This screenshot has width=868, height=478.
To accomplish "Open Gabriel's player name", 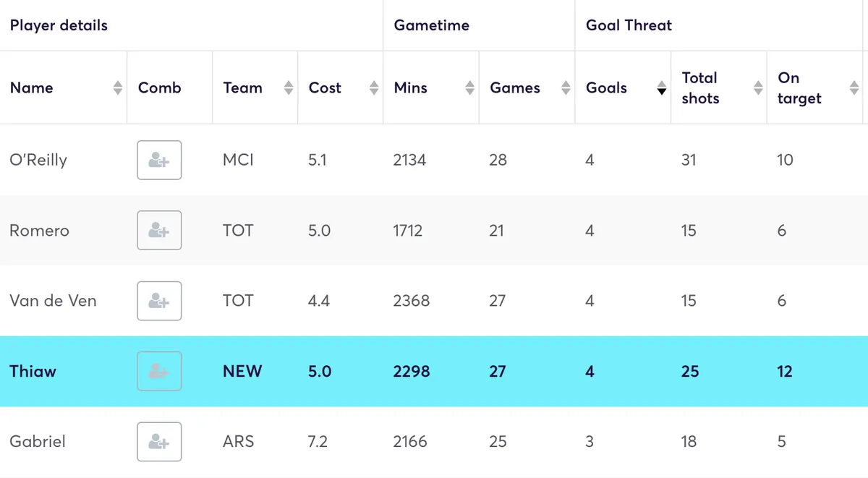I will click(x=37, y=441).
